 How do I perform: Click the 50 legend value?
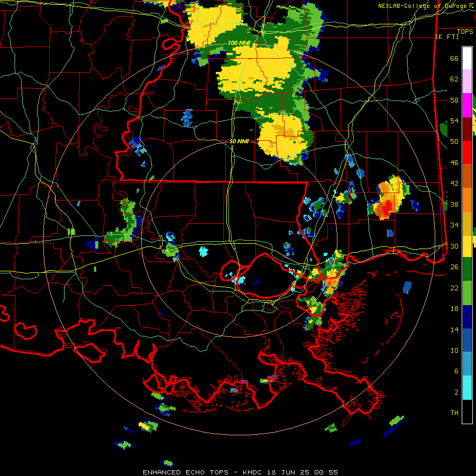(454, 141)
